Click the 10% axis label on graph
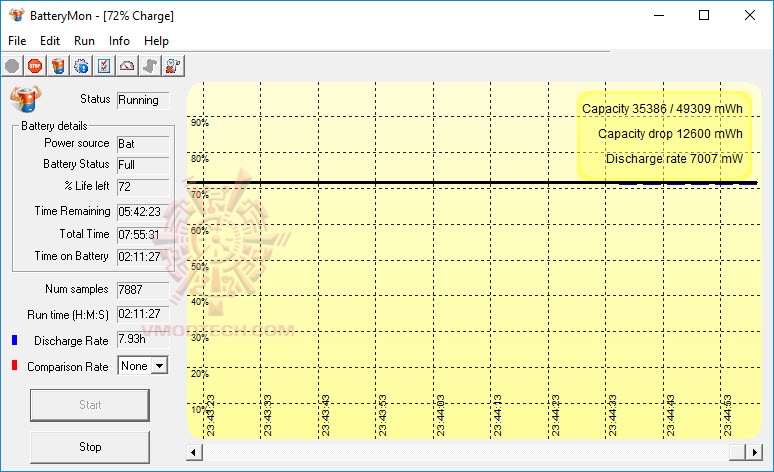Screen dimensions: 774x472 [198, 409]
